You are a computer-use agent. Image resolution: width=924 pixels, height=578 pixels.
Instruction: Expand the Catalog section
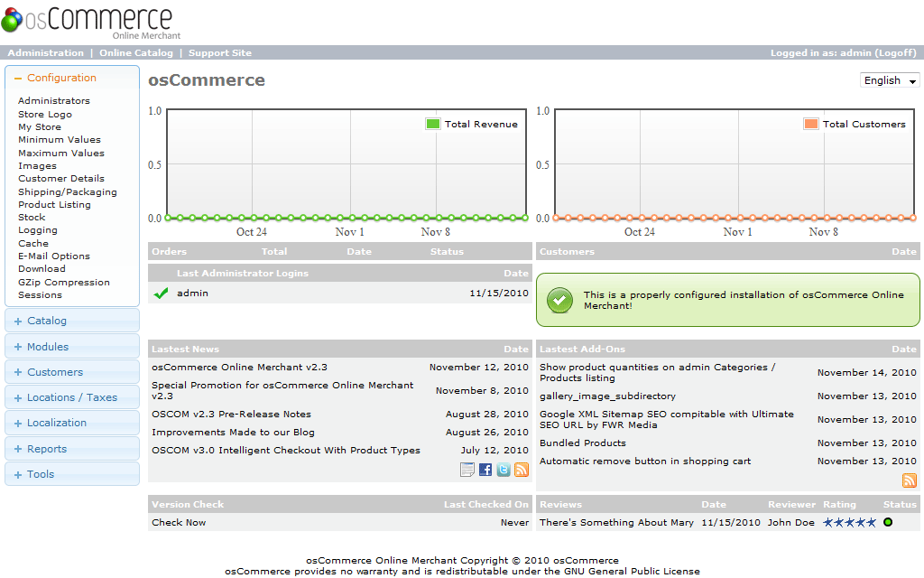pyautogui.click(x=47, y=321)
